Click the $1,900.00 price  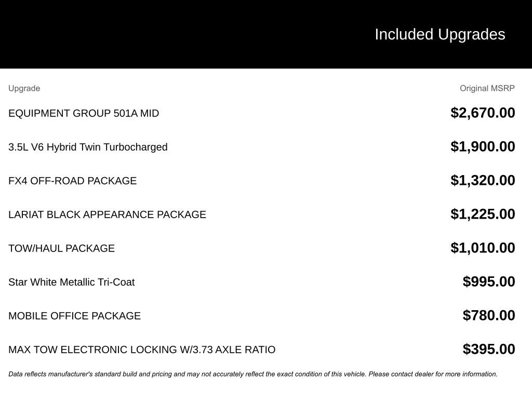(x=483, y=147)
